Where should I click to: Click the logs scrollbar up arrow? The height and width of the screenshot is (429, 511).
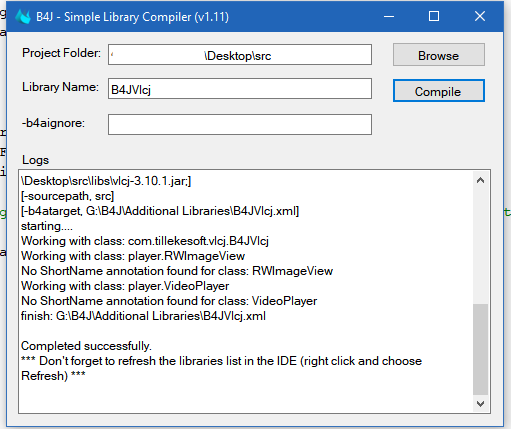480,181
